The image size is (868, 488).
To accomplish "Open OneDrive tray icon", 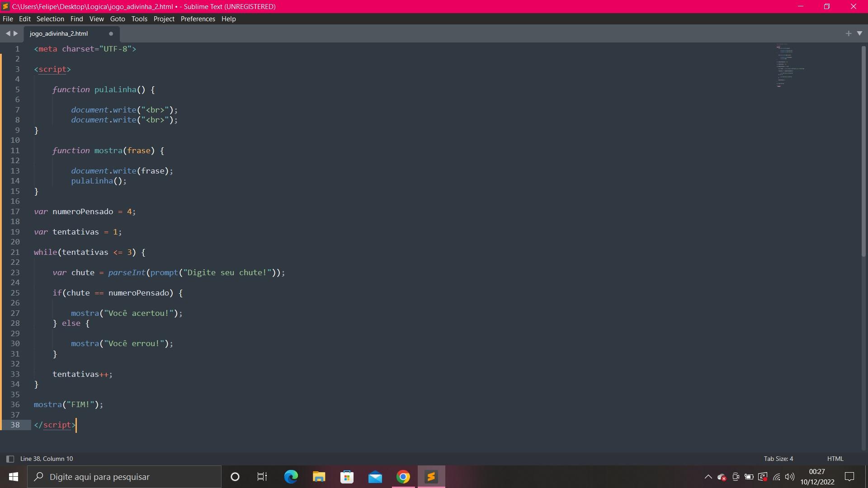I will 722,477.
